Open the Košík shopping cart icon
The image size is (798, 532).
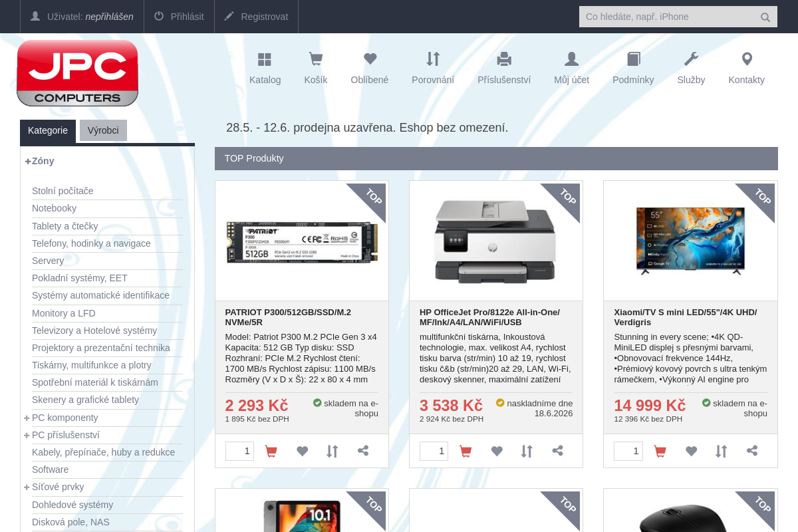pyautogui.click(x=316, y=59)
